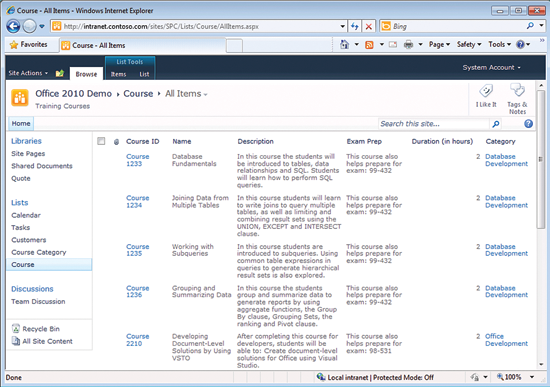Viewport: 550px width, 387px height.
Task: Click the orange site logo icon
Action: pos(20,98)
